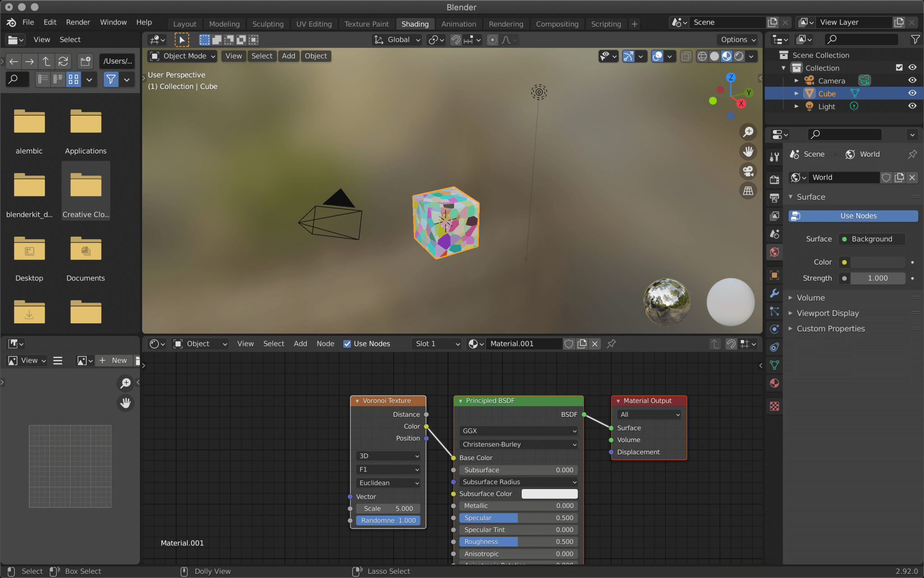Uncheck Use Nodes in the shader editor header
The height and width of the screenshot is (578, 924).
point(347,344)
